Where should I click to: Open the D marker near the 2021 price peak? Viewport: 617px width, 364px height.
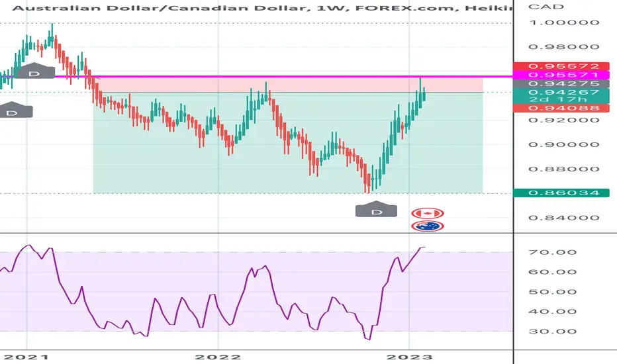pyautogui.click(x=34, y=71)
